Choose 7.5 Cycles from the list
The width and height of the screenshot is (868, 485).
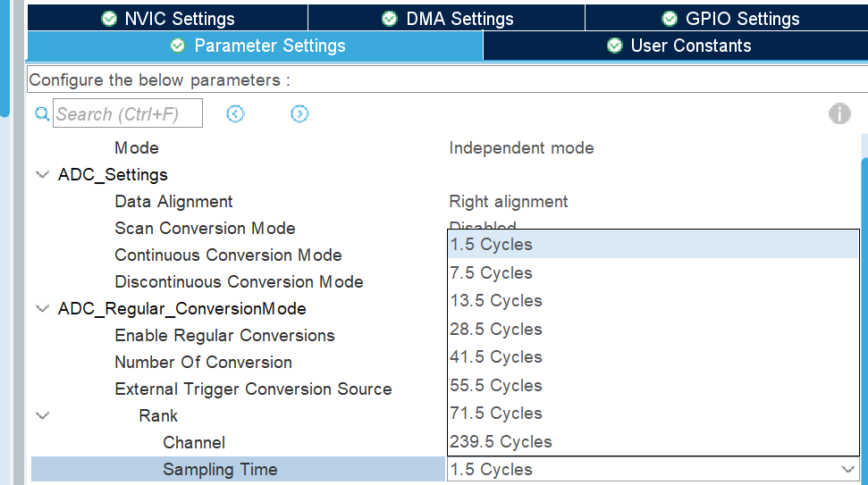click(x=492, y=272)
